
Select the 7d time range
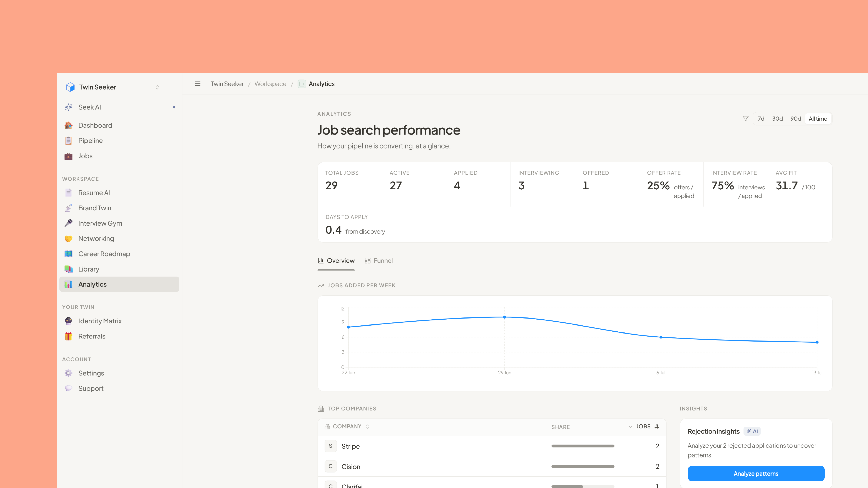(x=761, y=119)
